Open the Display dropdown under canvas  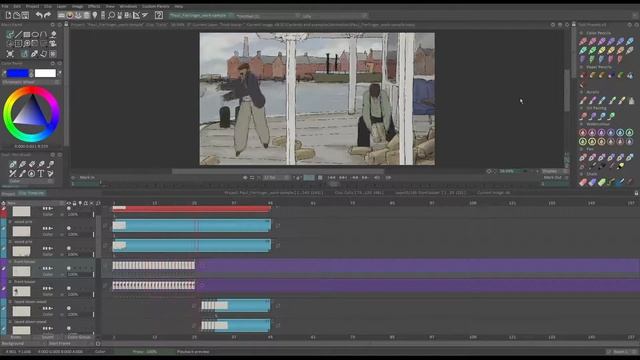(x=554, y=171)
